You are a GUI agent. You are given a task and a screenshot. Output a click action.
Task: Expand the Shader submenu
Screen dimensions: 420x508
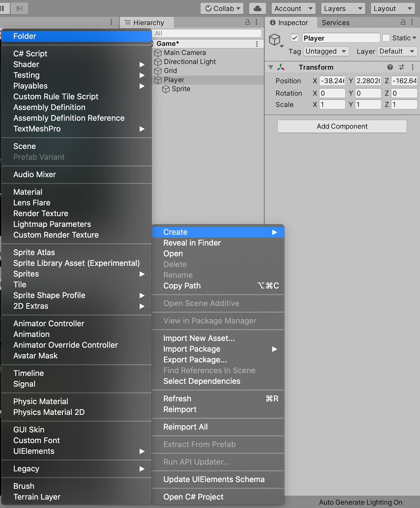76,65
